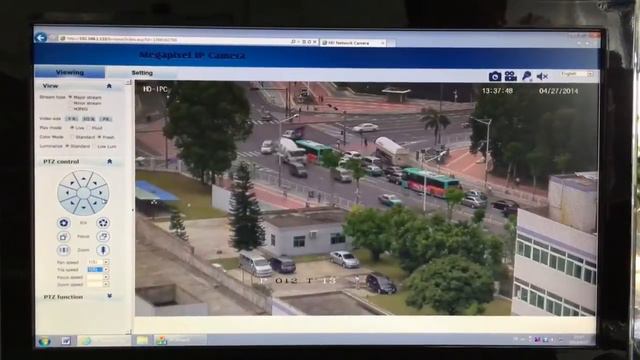The width and height of the screenshot is (640, 360).
Task: Open a new browser tab
Action: click(391, 43)
